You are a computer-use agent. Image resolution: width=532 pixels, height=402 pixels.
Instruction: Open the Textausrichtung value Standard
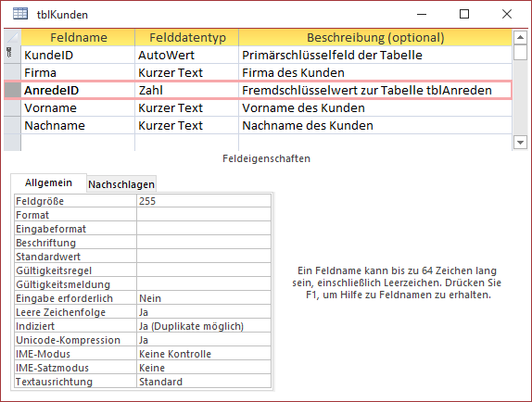204,382
